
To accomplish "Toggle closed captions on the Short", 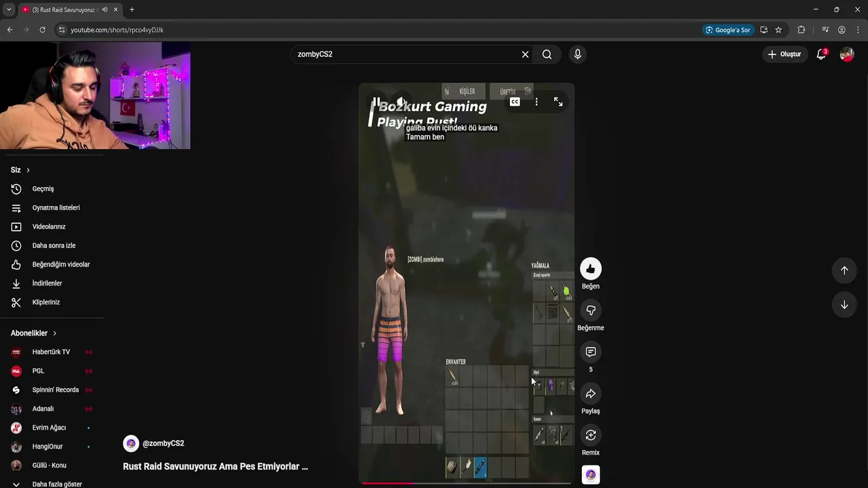I will pos(515,102).
